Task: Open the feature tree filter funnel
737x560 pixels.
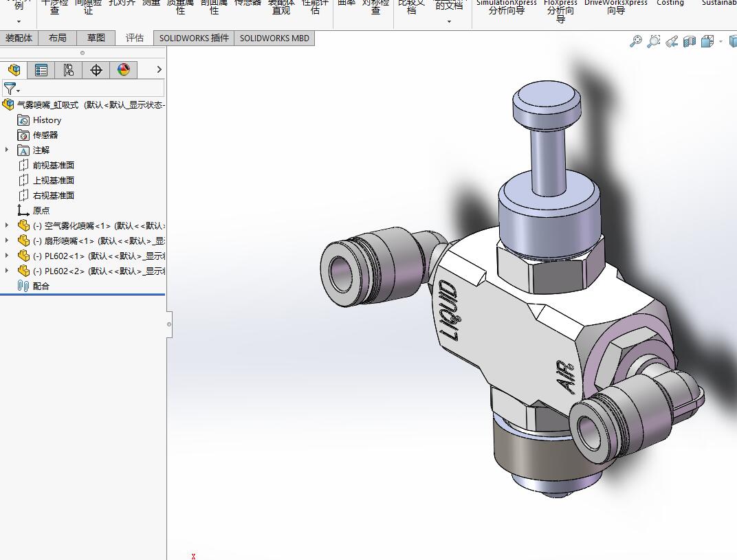Action: click(11, 89)
